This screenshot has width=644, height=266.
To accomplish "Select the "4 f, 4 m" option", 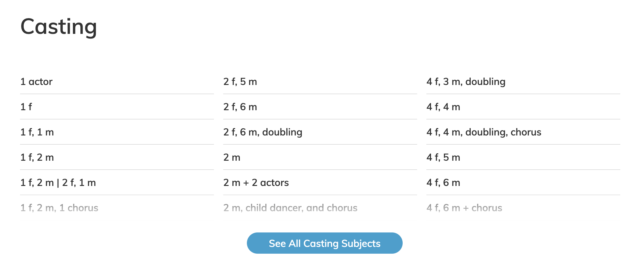I will pos(443,107).
